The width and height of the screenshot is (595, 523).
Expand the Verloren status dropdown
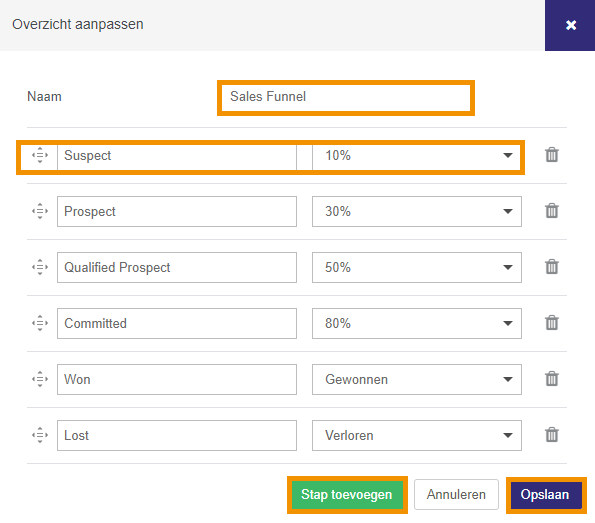pos(417,435)
